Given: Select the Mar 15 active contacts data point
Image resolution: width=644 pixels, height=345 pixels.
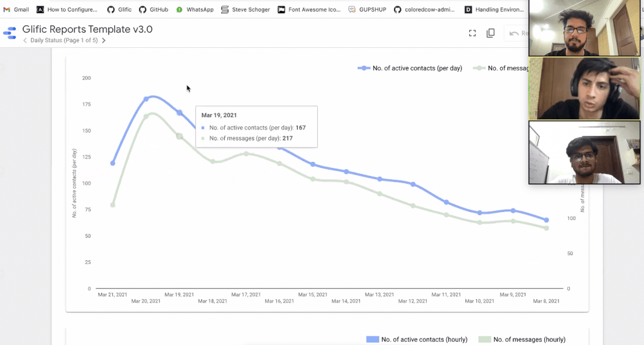Looking at the screenshot, I should [x=313, y=164].
